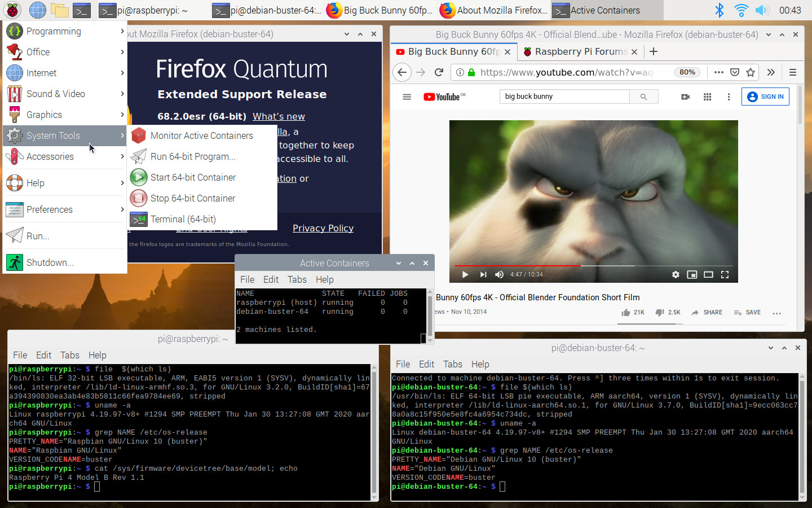Like the video with the thumbs-up icon
The width and height of the screenshot is (812, 508).
tap(626, 312)
